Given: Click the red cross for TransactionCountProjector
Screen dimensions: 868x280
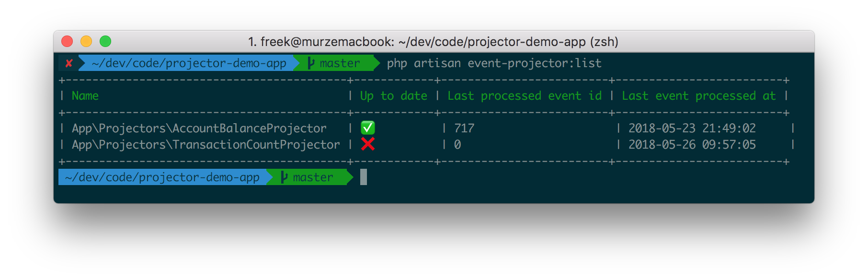Looking at the screenshot, I should click(x=368, y=144).
